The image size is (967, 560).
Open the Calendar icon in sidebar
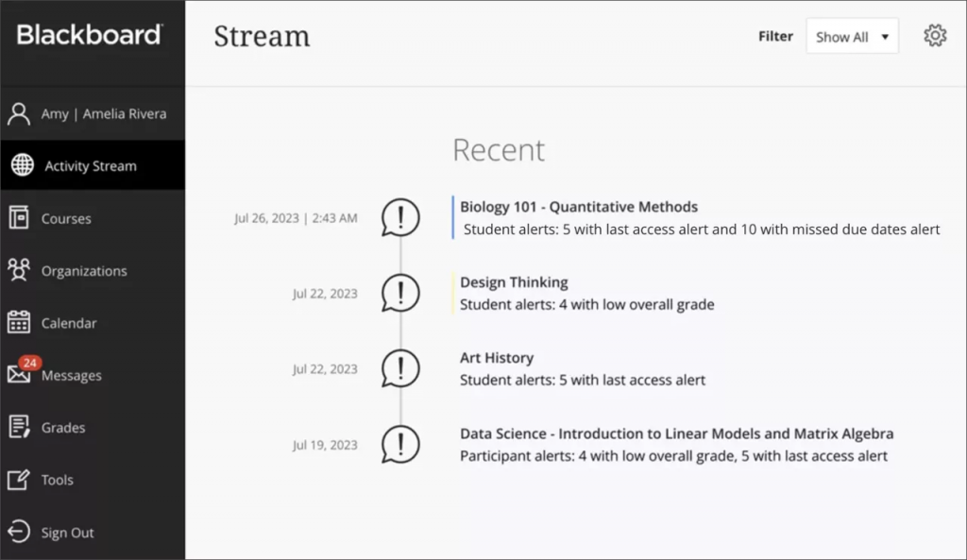point(21,322)
